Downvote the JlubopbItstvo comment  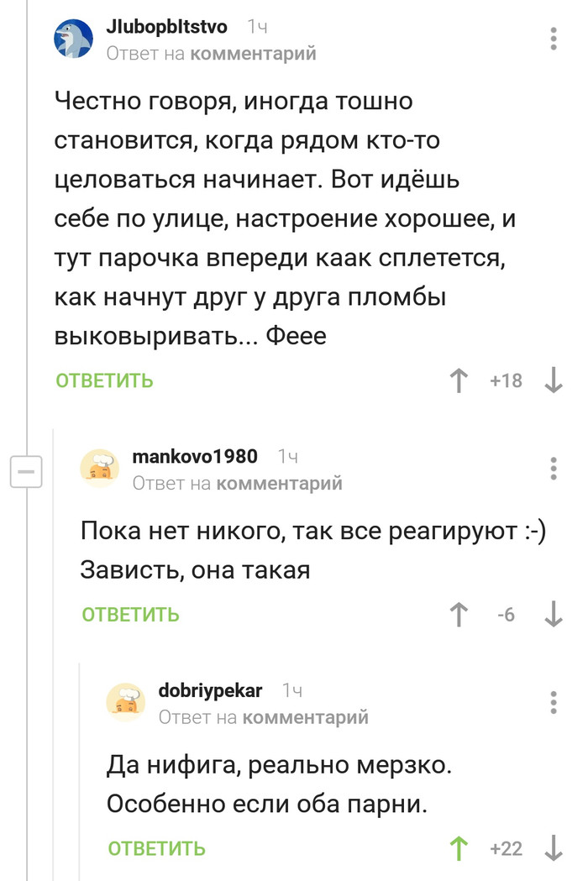pos(554,381)
